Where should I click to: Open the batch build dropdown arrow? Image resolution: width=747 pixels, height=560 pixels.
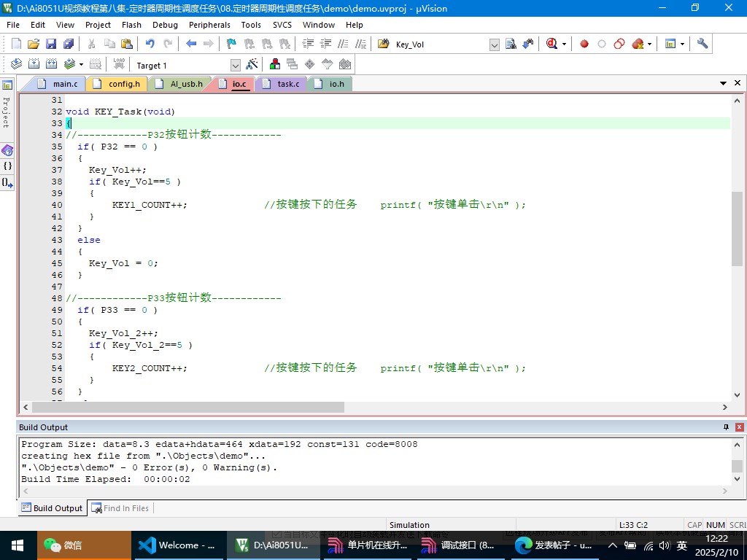81,64
